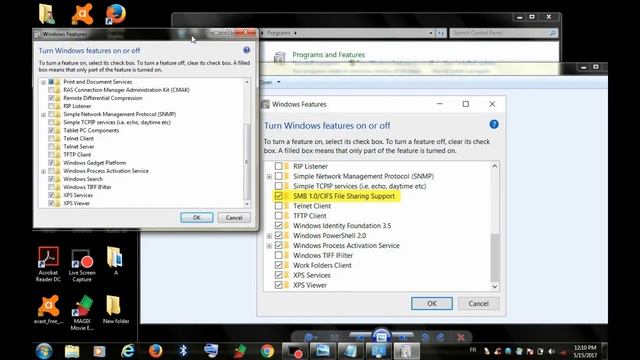Screen dimensions: 640x360
Task: Click the zoom magnifier on the viewer bar
Action: (309, 337)
